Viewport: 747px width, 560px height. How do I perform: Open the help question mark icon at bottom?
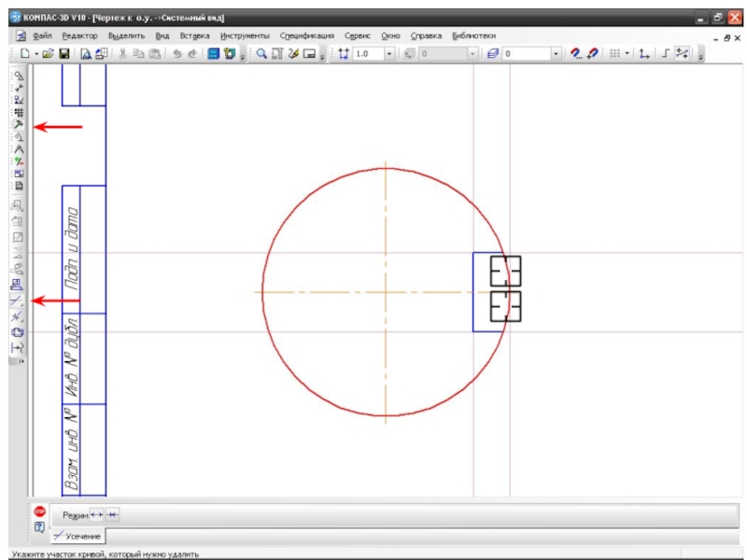pos(39,527)
